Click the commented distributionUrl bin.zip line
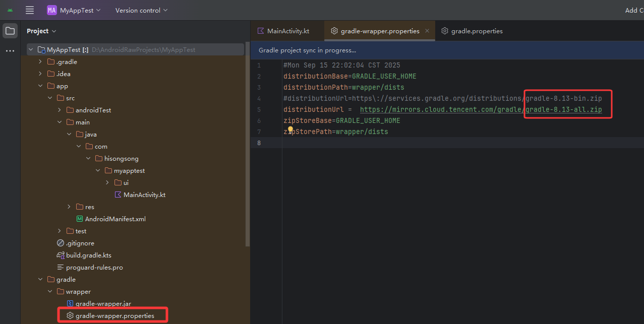 (443, 98)
